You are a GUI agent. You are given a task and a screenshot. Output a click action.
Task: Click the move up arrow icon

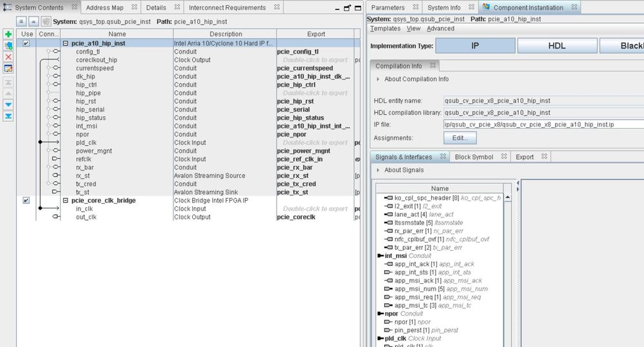(x=8, y=94)
